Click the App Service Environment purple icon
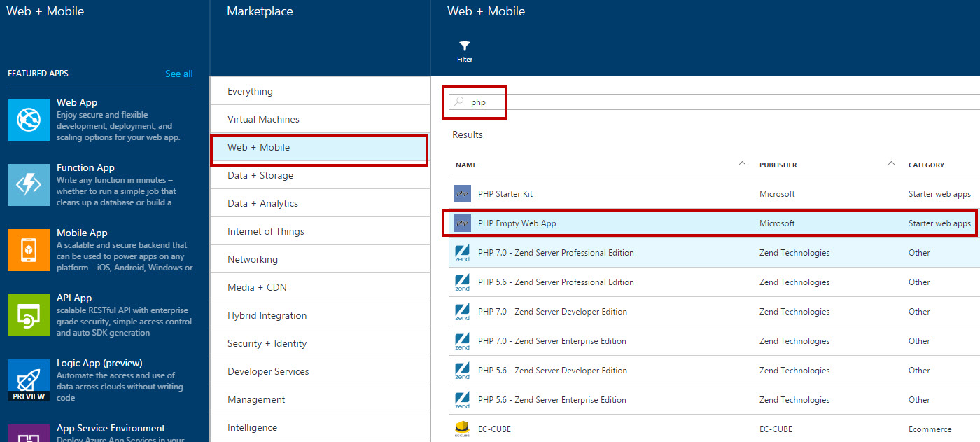980x442 pixels. click(29, 433)
